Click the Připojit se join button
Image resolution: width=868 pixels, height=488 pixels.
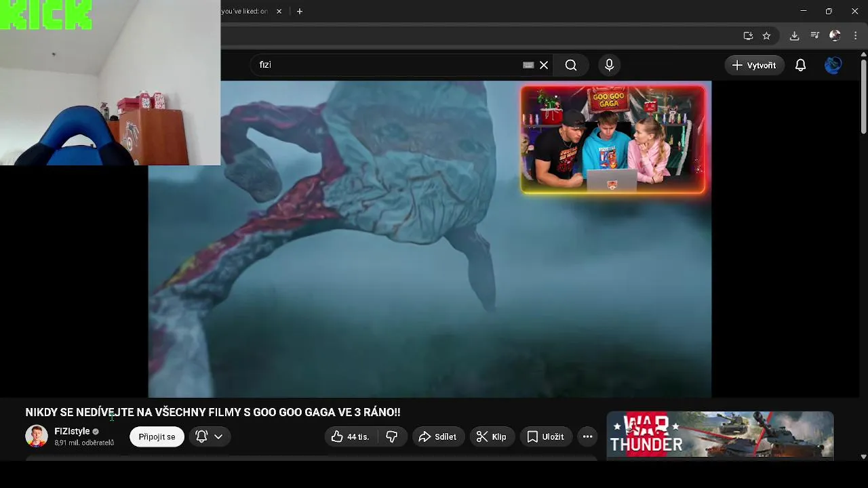click(x=157, y=436)
